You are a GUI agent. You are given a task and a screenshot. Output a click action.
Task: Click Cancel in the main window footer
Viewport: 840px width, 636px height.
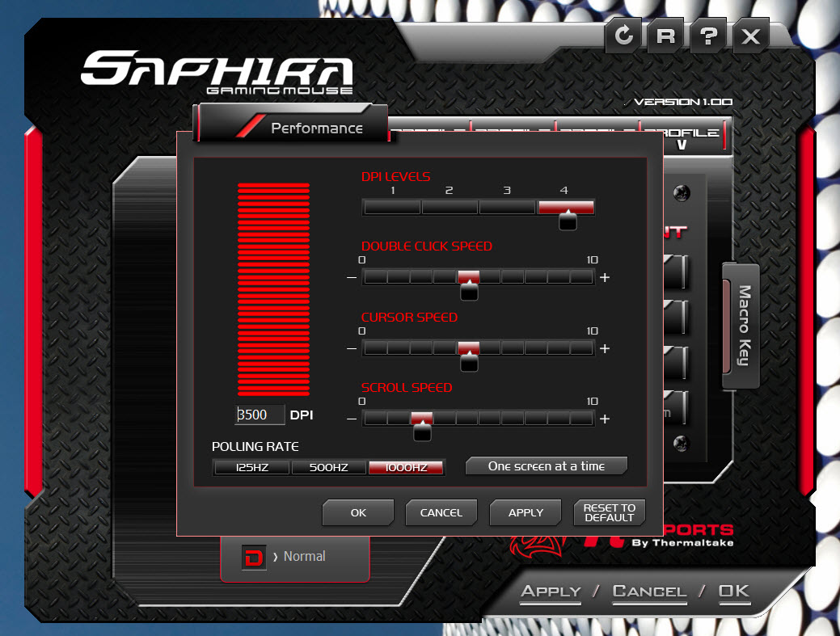tap(649, 592)
